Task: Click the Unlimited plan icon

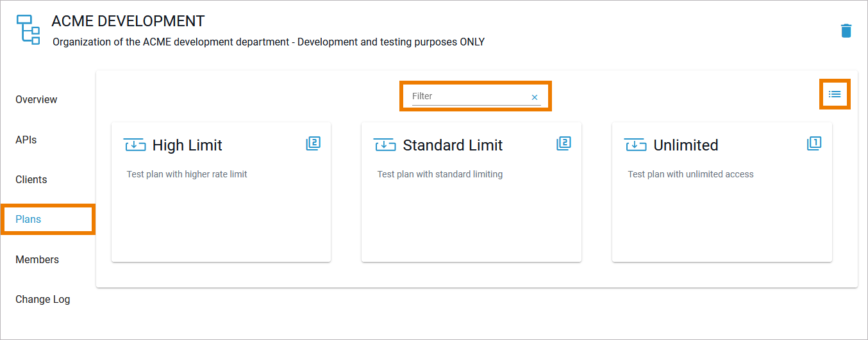Action: [635, 145]
